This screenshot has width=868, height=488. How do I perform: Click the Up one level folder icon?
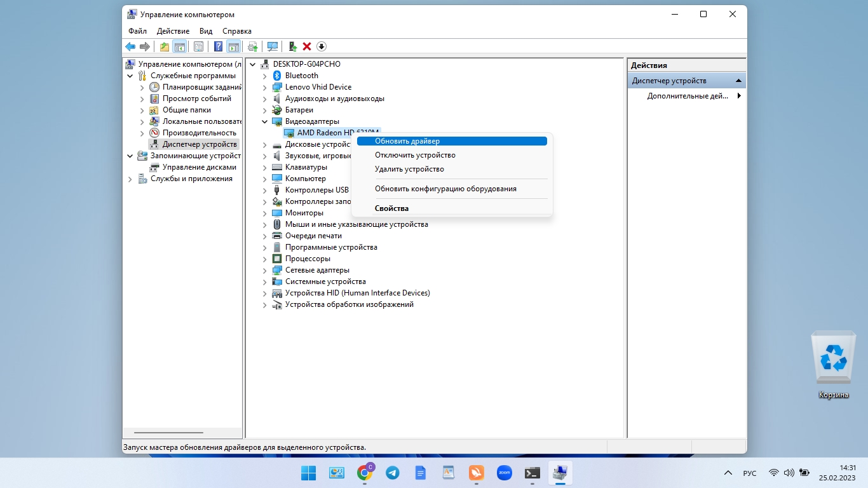165,46
